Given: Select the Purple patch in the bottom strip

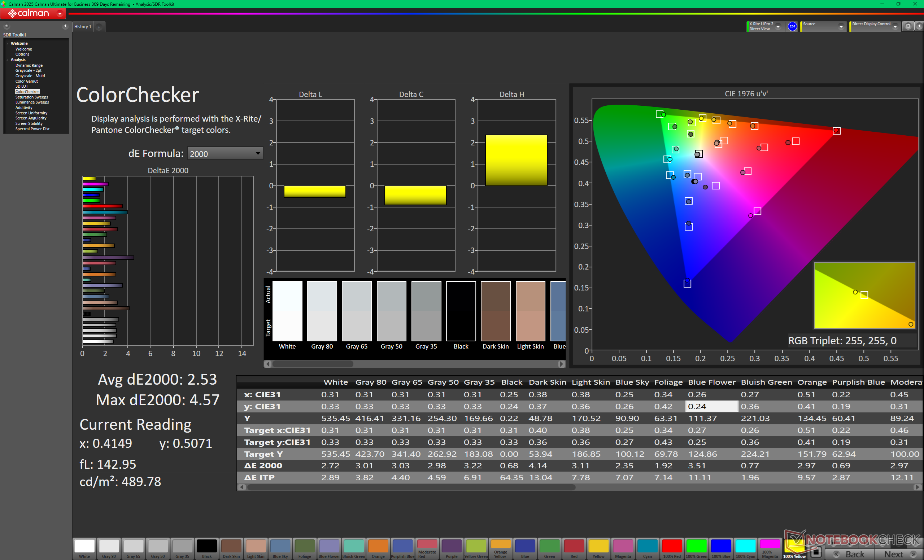Looking at the screenshot, I should pyautogui.click(x=452, y=549).
